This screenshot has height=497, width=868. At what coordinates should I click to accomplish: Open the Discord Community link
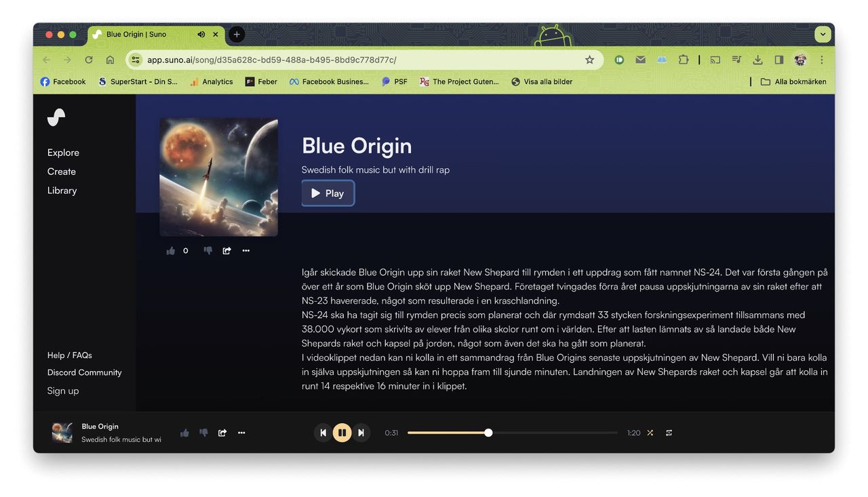pos(84,372)
